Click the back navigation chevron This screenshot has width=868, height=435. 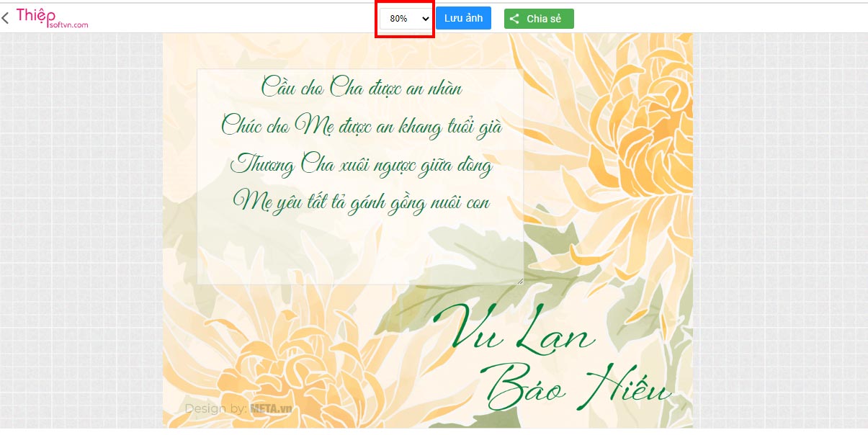[x=6, y=17]
